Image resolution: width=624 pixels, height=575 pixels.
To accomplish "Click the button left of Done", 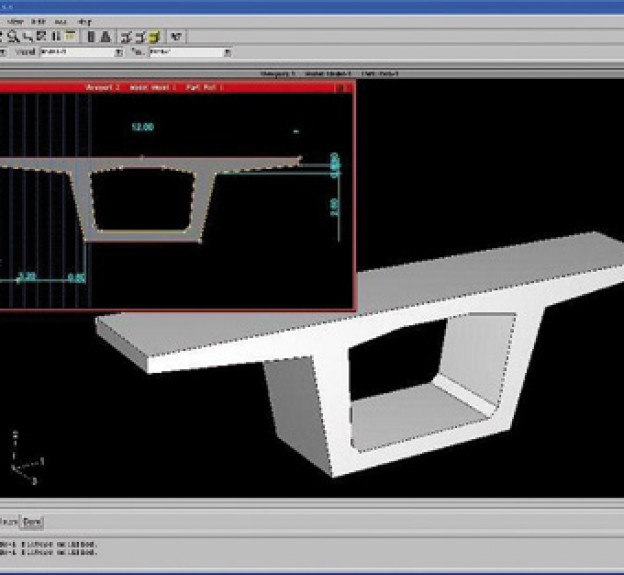I will pos(8,521).
